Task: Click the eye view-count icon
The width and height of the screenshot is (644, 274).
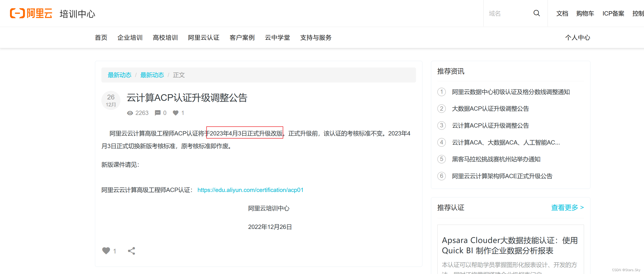Action: [x=130, y=113]
